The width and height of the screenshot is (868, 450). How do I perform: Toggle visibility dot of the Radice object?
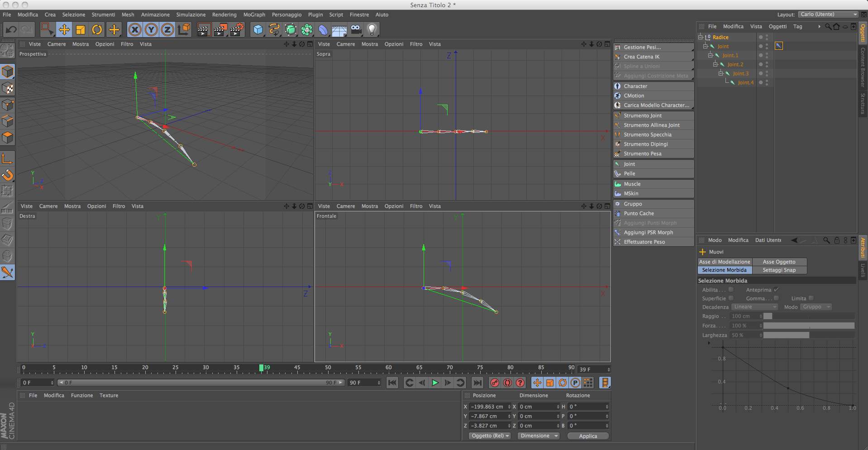761,37
